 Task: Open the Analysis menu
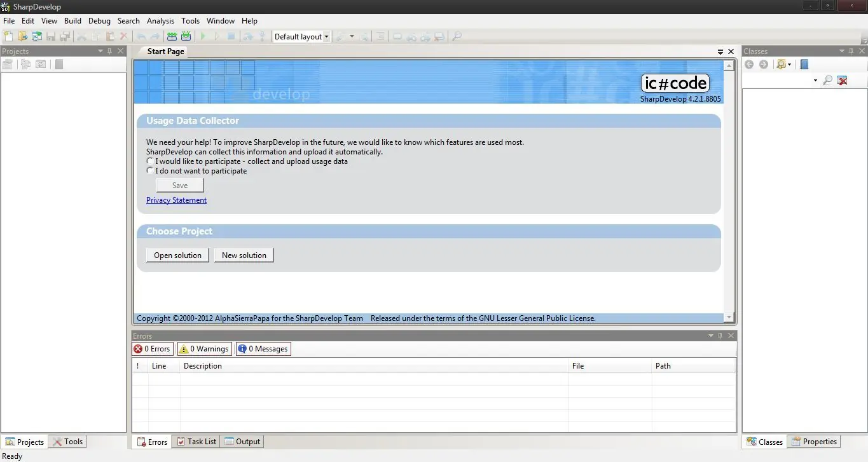[x=160, y=21]
